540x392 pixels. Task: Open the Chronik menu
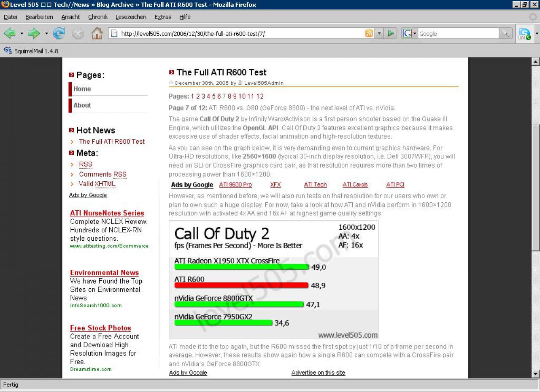coord(98,17)
